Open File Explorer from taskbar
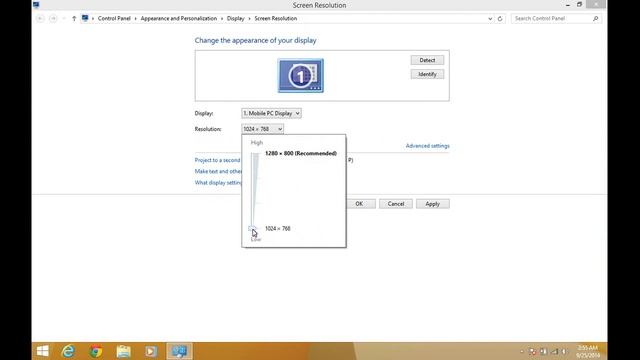Screen dimensions: 640x360 (123, 351)
